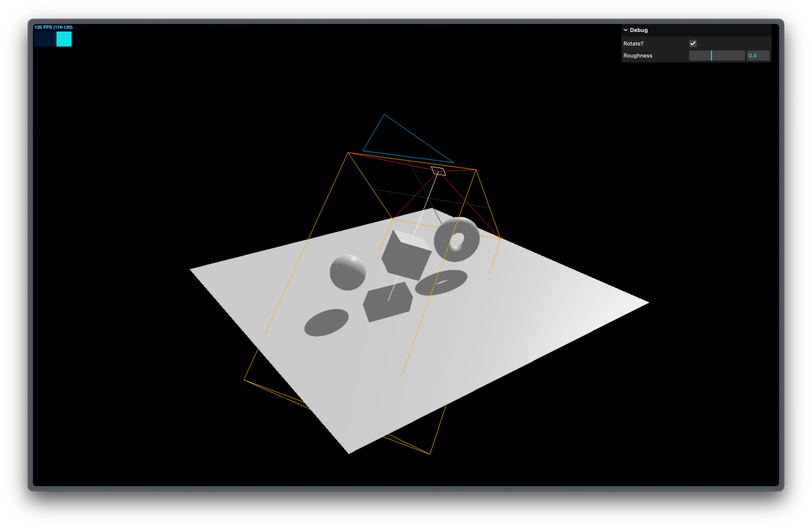This screenshot has width=812, height=528.
Task: Uncheck the Rotate? checkbox
Action: [x=692, y=43]
